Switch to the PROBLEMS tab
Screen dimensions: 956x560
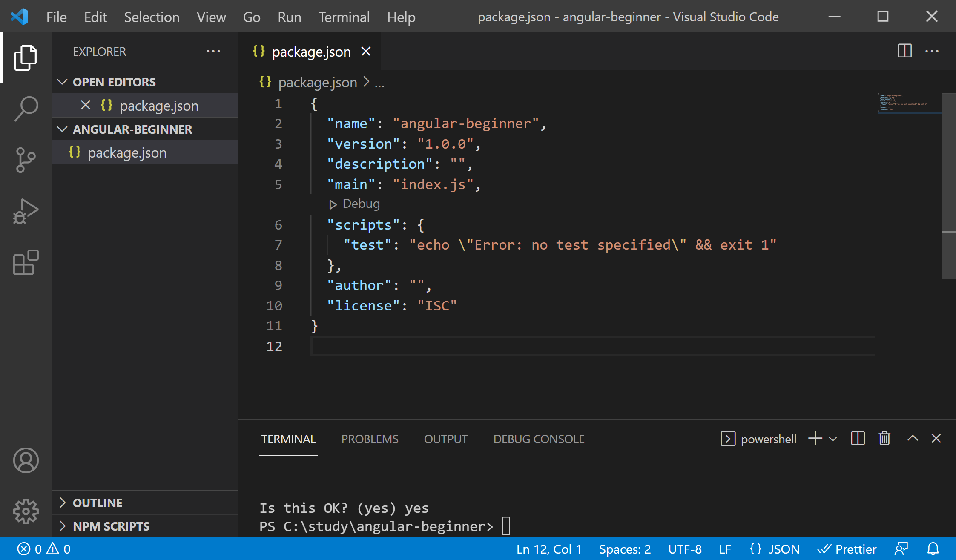[370, 439]
